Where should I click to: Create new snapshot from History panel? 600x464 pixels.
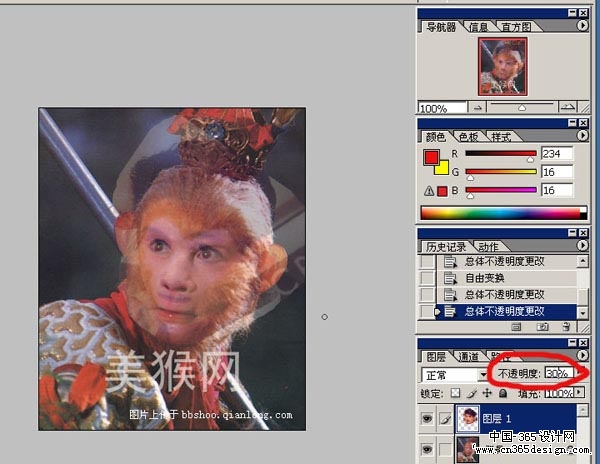541,326
